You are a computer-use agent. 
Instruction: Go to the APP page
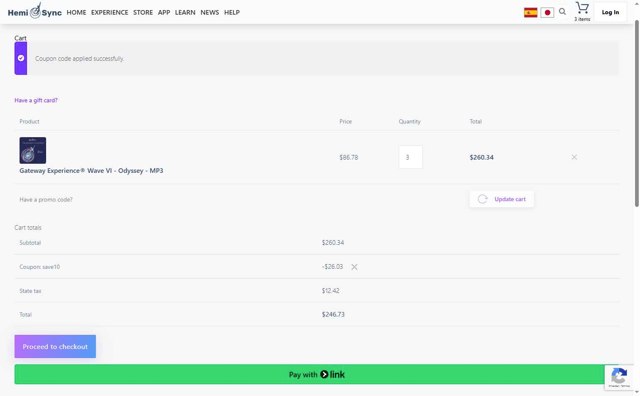pos(164,13)
